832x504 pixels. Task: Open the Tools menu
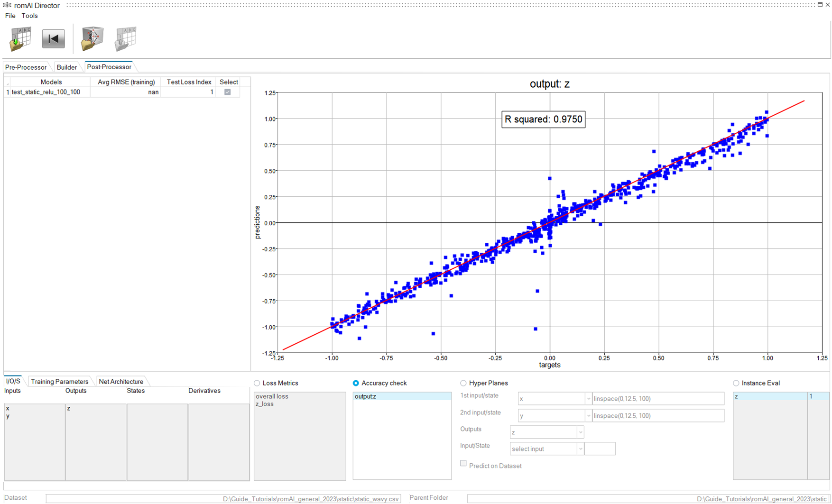[x=29, y=16]
